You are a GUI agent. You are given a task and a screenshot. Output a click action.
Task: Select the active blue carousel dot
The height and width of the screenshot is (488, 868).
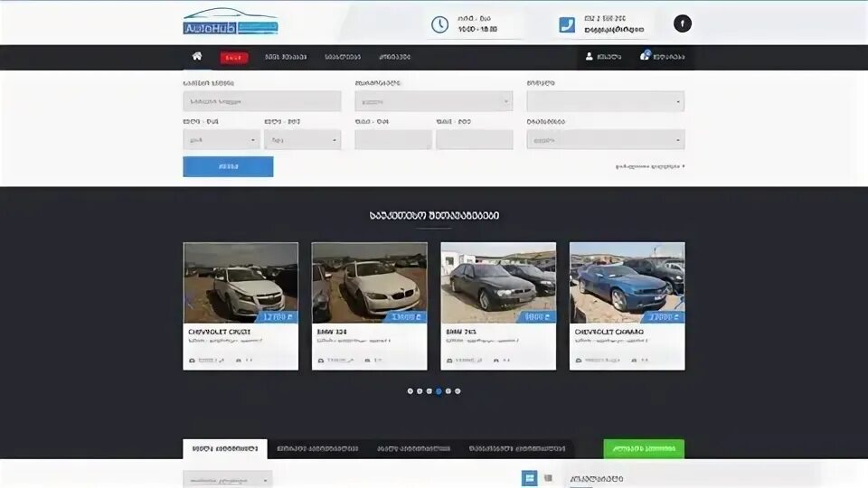[439, 391]
